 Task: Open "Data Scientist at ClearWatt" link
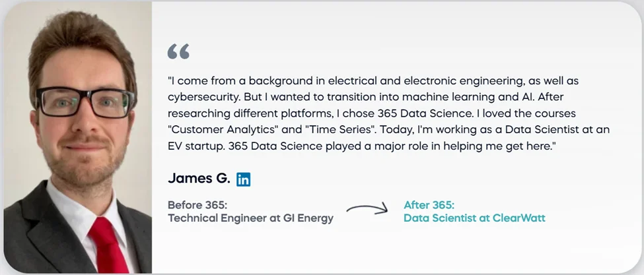474,218
